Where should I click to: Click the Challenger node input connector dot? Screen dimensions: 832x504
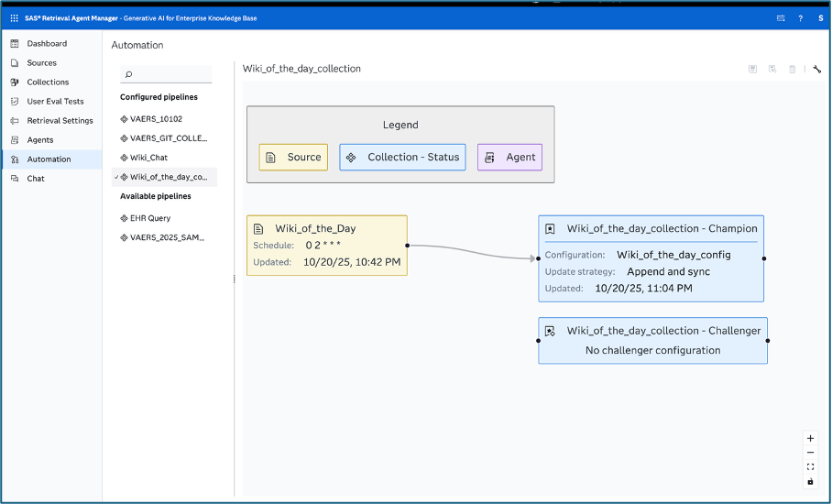coord(539,341)
